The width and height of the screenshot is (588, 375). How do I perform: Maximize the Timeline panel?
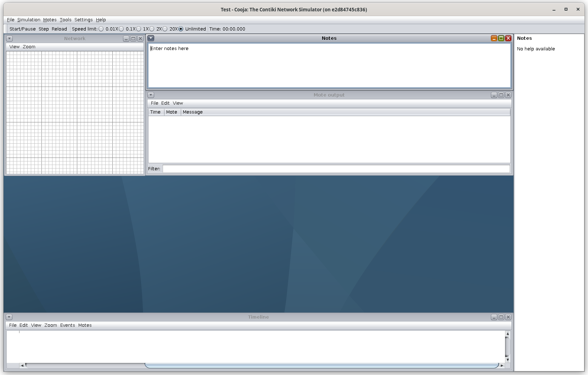501,317
